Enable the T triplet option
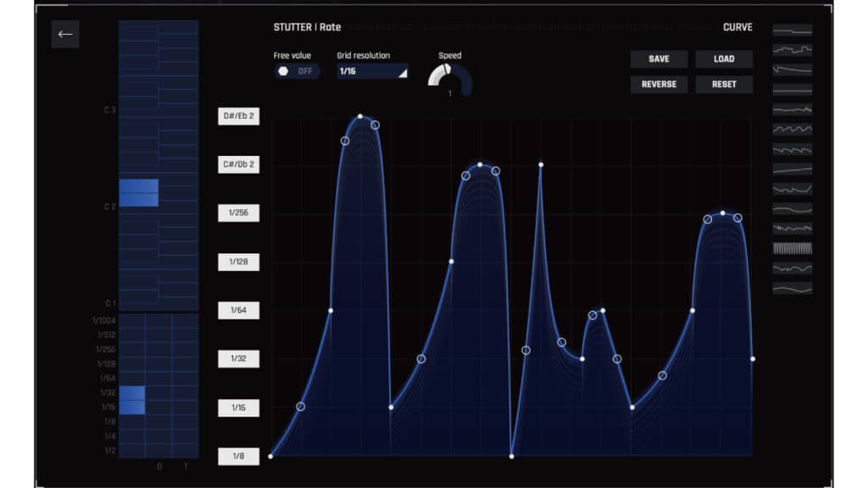This screenshot has height=488, width=868. 186,466
